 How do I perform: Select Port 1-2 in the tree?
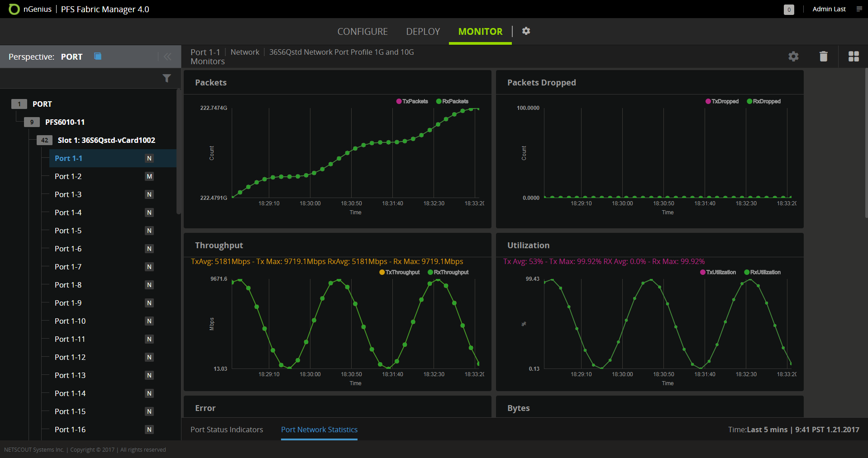68,176
